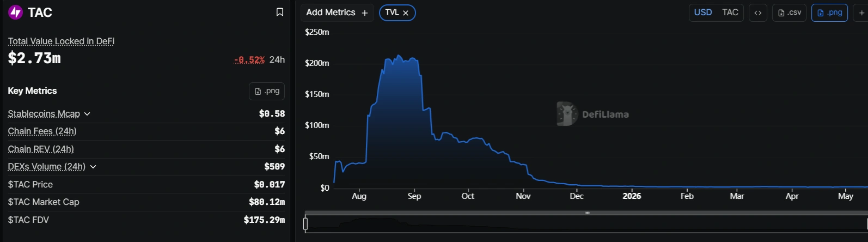Click the Sep label on chart x-axis
Screen dimensions: 868x242
click(414, 196)
